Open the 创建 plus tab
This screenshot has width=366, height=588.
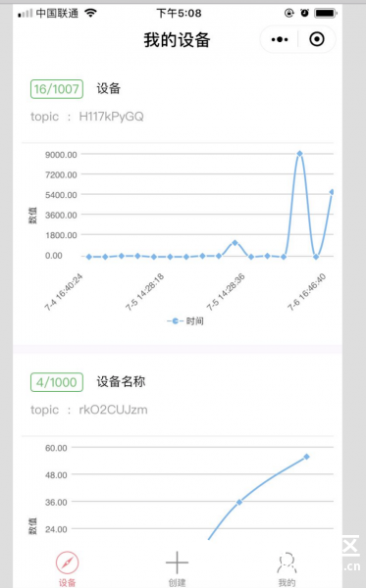(x=177, y=568)
